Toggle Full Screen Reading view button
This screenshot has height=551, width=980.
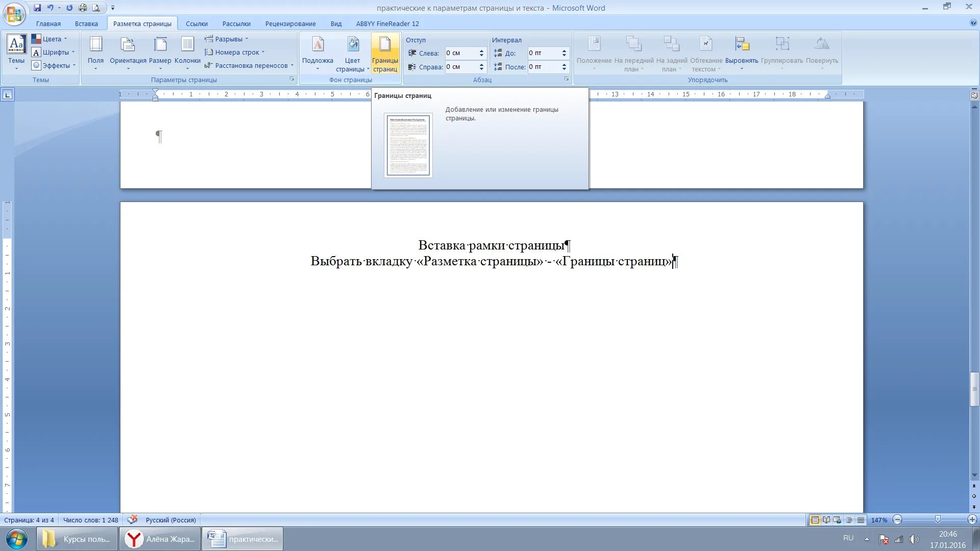click(826, 520)
